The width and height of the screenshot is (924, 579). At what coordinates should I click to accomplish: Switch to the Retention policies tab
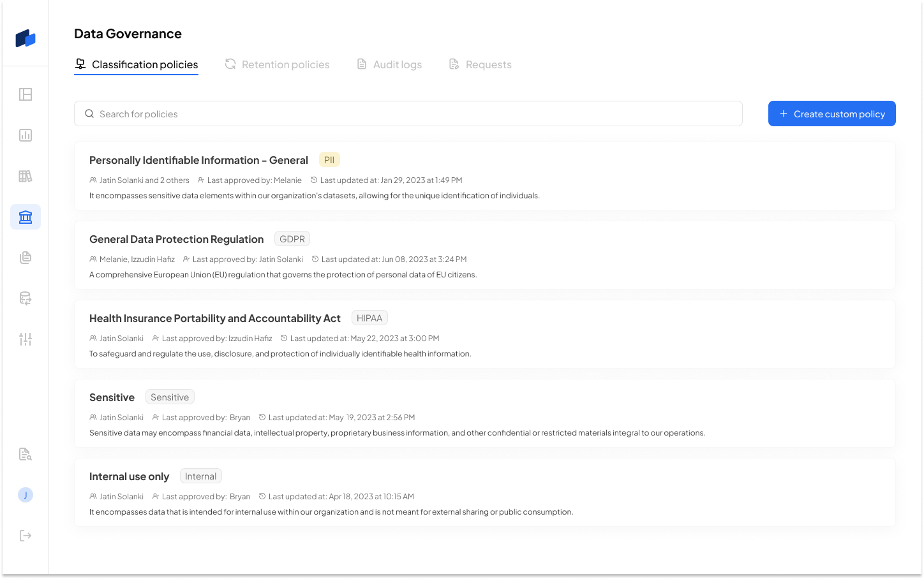[x=277, y=64]
